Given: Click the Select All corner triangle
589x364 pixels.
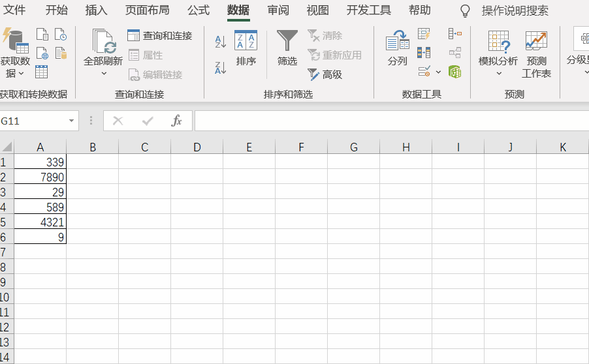Looking at the screenshot, I should [x=7, y=146].
